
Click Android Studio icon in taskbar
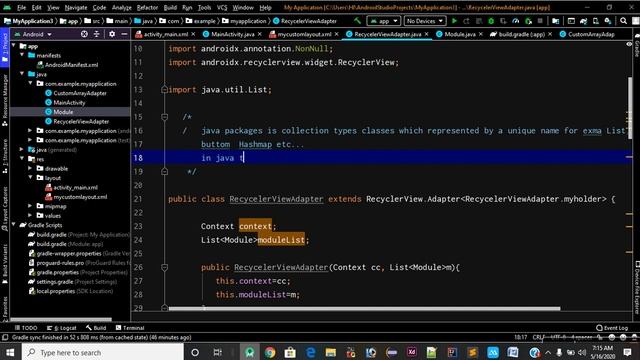pyautogui.click(x=250, y=352)
